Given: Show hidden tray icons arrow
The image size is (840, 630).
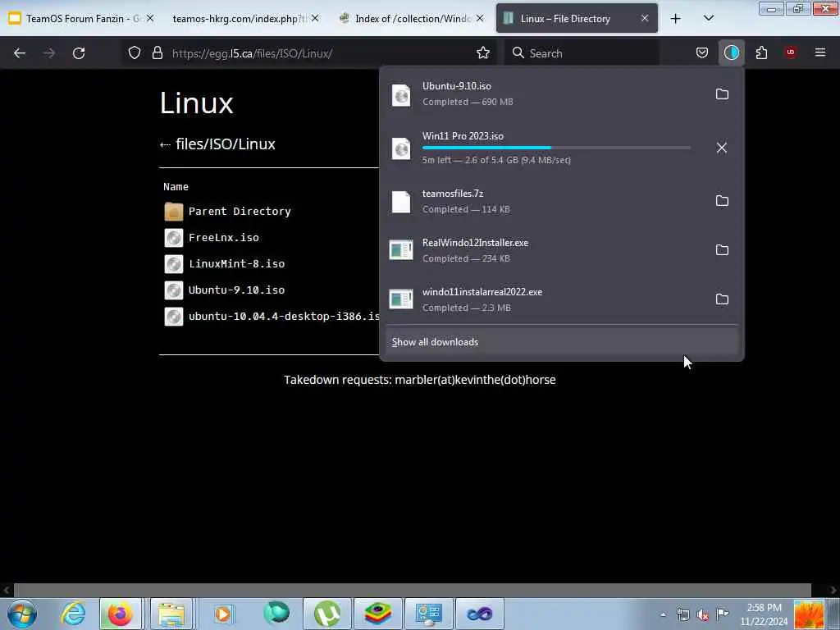Looking at the screenshot, I should 663,614.
